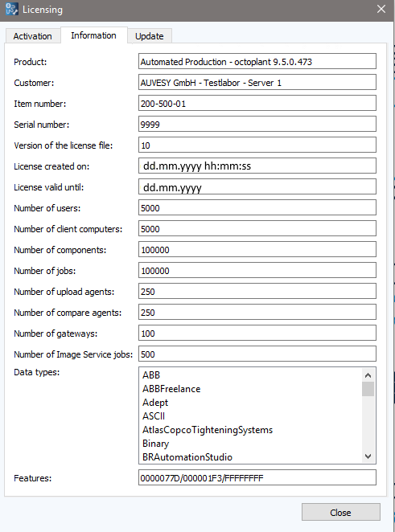Click the Product field
The width and height of the screenshot is (395, 532).
(257, 61)
